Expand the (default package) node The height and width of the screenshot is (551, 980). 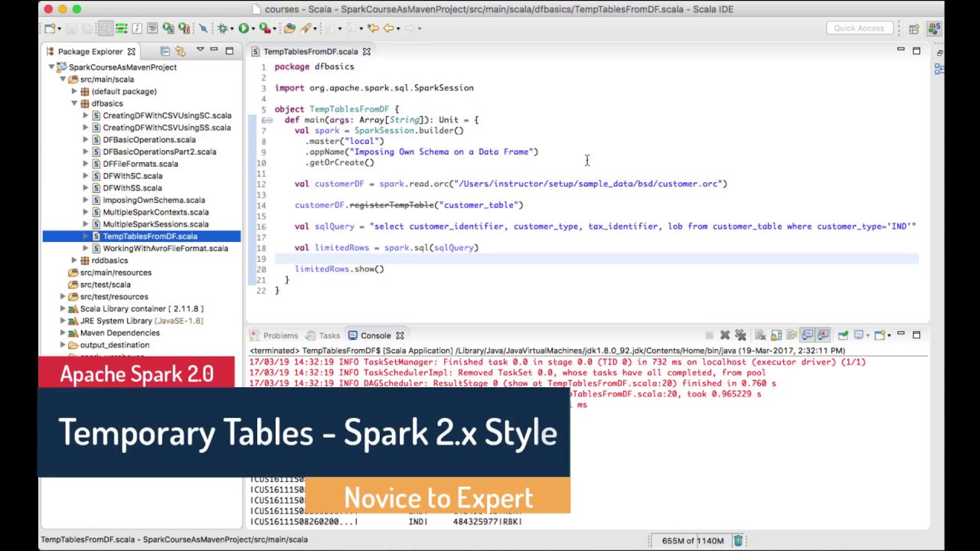click(x=74, y=92)
